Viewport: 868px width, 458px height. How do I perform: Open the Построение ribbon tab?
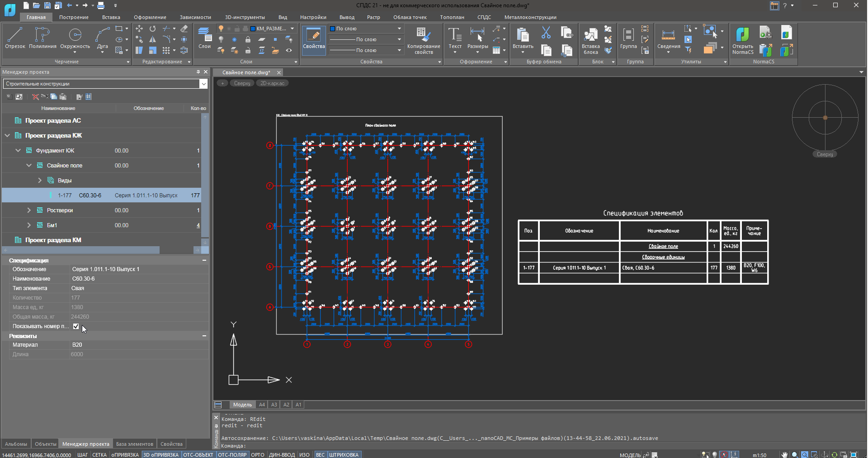74,17
